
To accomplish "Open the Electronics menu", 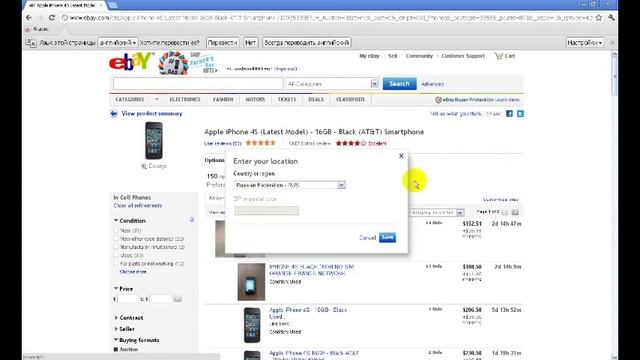I will coord(185,99).
